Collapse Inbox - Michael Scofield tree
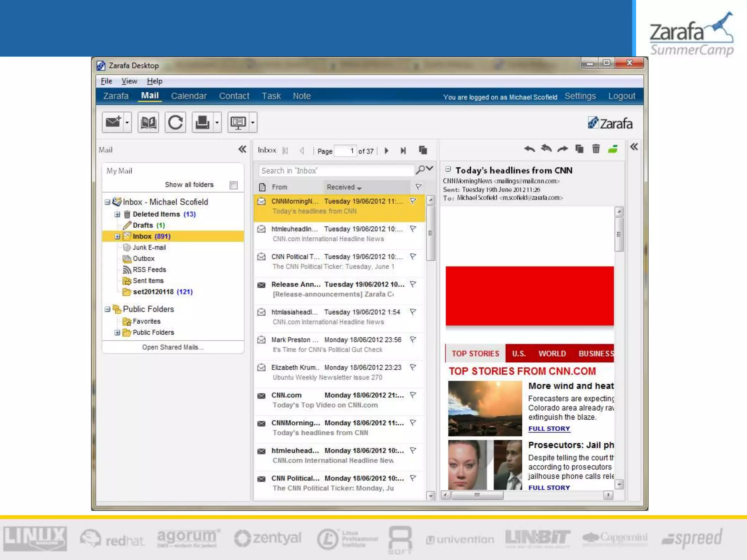This screenshot has width=747, height=560. (107, 202)
